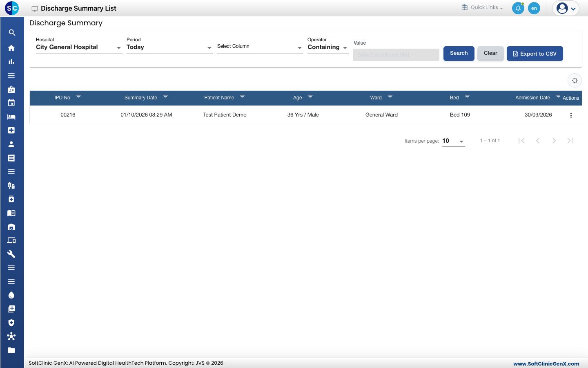Screen dimensions: 588x368
Task: Go to previous page of results
Action: click(x=538, y=141)
